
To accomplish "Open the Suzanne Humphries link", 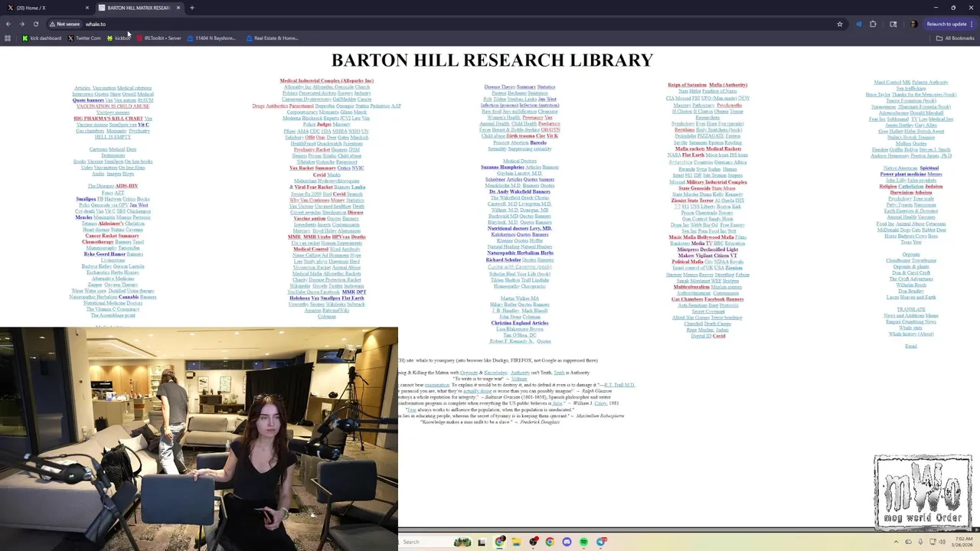I will pos(501,167).
